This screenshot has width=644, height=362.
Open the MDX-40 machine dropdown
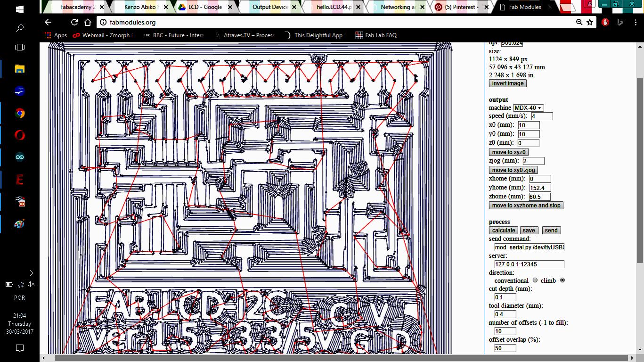pos(528,108)
